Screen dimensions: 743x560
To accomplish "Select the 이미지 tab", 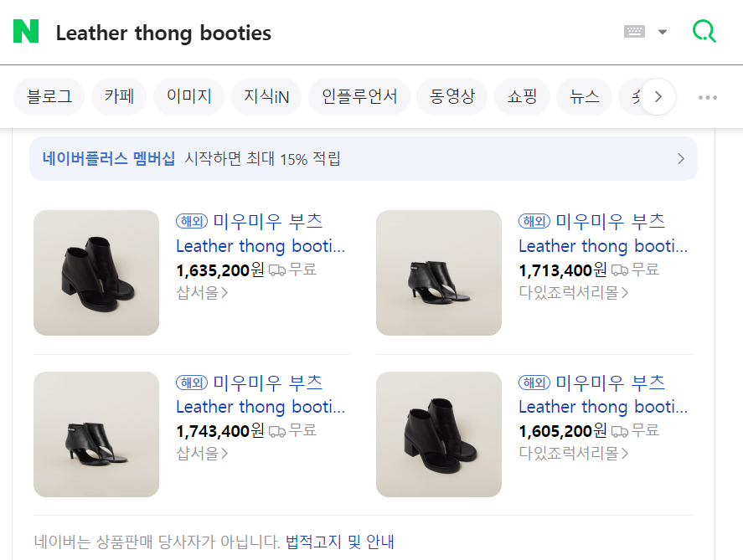I will (189, 96).
